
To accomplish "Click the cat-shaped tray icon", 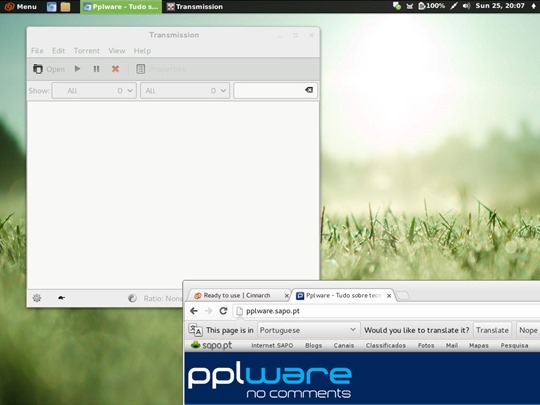I will pyautogui.click(x=409, y=6).
